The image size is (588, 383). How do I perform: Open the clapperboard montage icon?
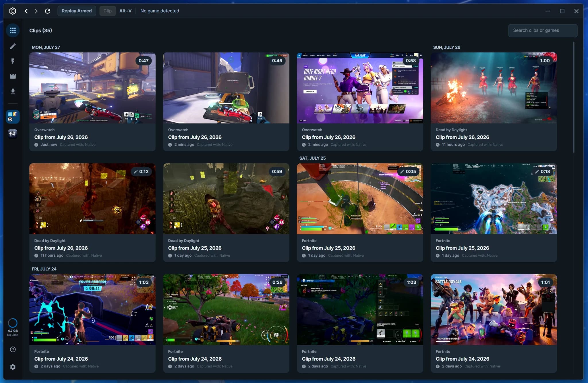pos(13,76)
